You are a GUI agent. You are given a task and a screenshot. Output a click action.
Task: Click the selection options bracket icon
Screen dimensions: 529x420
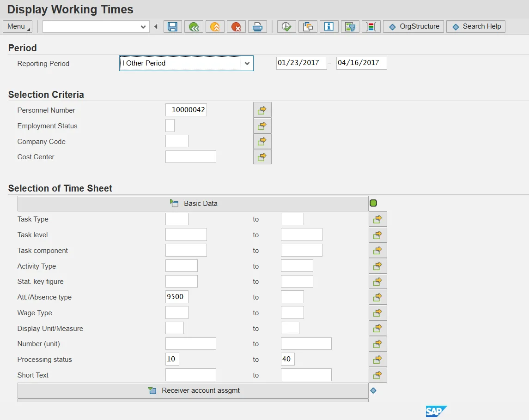[371, 27]
